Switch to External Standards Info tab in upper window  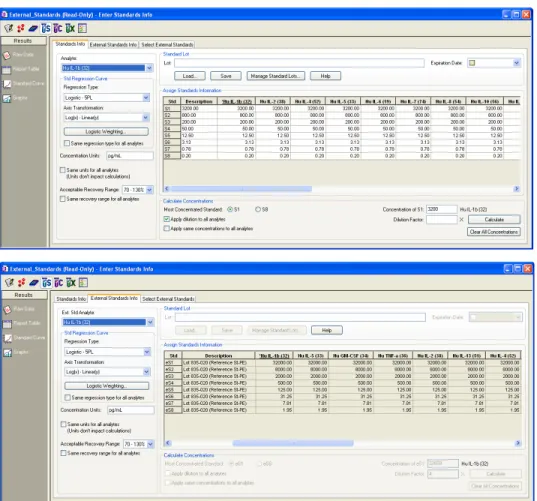(x=113, y=45)
